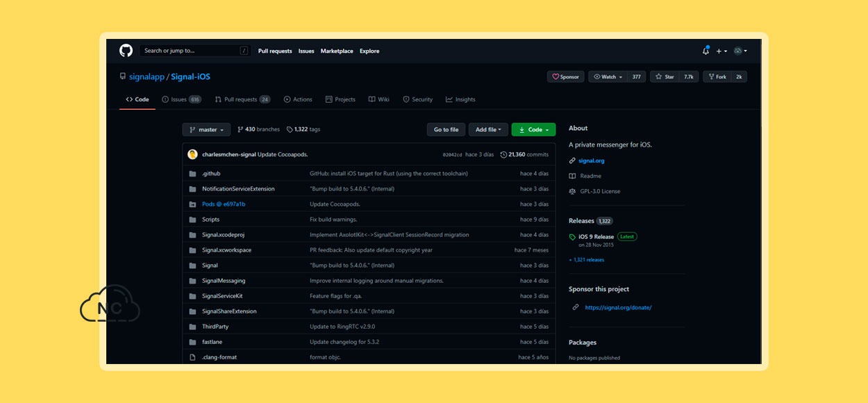Viewport: 868px width, 403px height.
Task: Open the NotificationServiceExtension folder
Action: click(x=238, y=189)
